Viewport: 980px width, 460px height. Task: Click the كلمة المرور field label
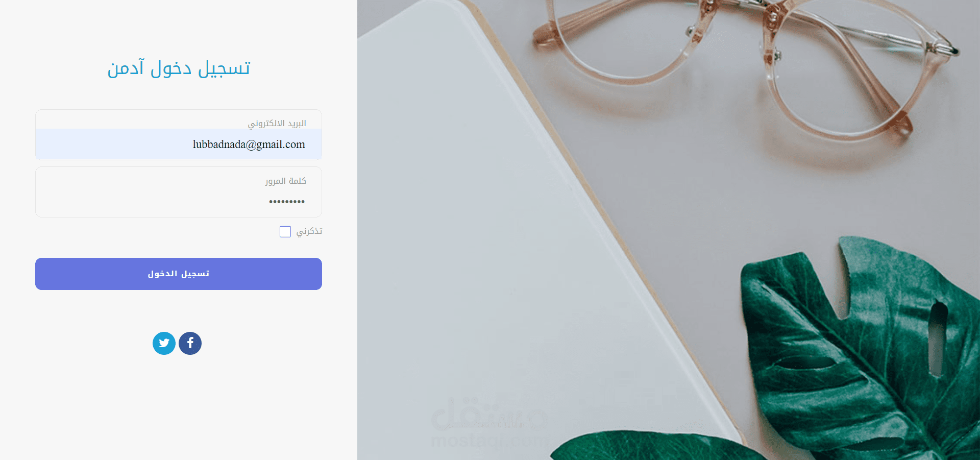click(285, 181)
